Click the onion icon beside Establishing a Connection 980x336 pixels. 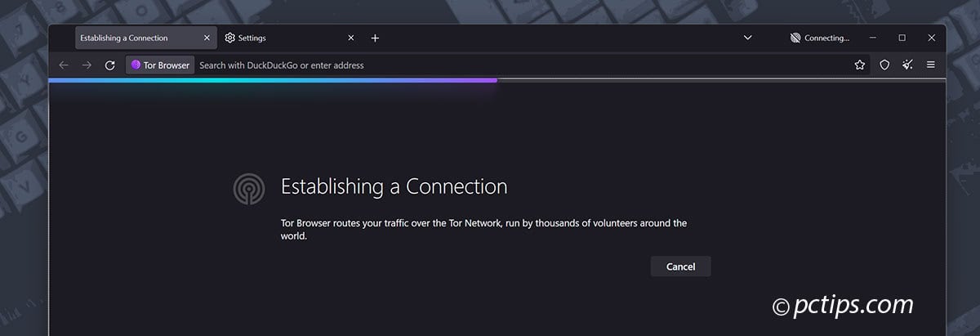point(247,189)
